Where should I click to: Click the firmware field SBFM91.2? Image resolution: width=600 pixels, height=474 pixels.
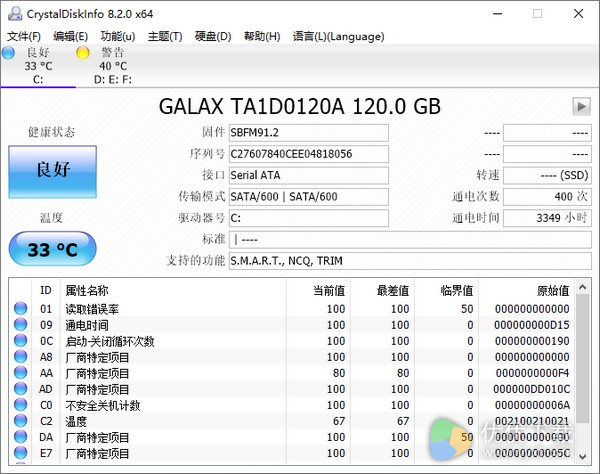[308, 133]
